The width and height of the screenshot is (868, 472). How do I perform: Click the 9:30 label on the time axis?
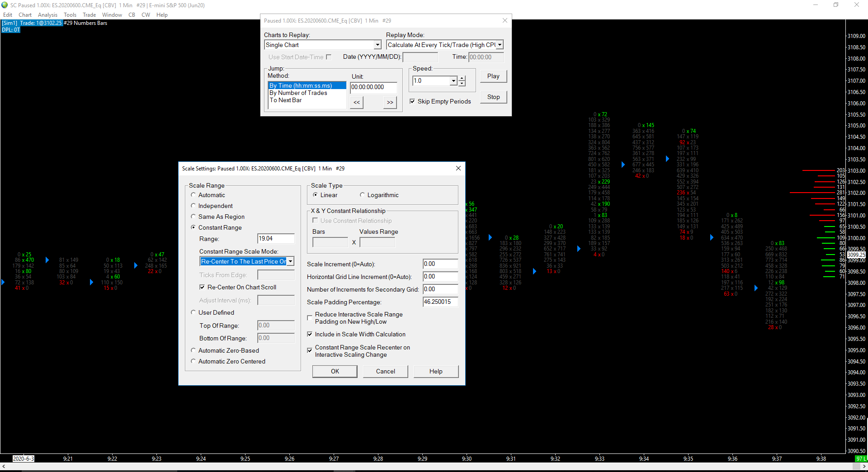467,458
